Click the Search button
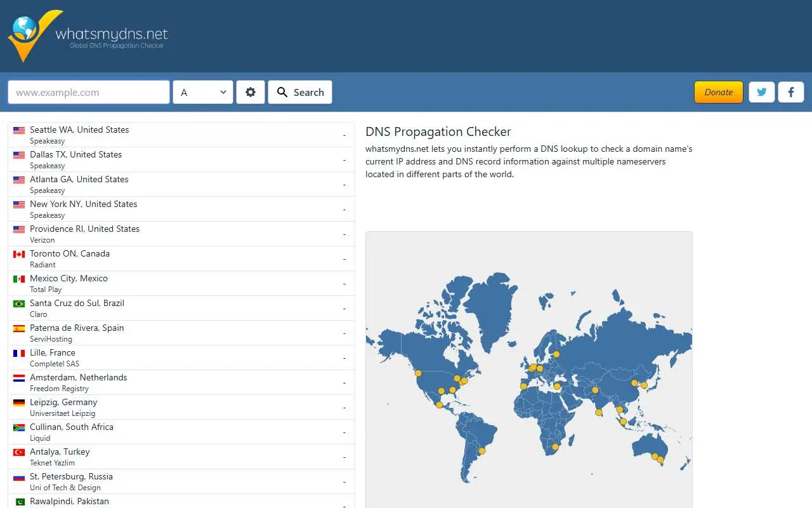 click(300, 92)
